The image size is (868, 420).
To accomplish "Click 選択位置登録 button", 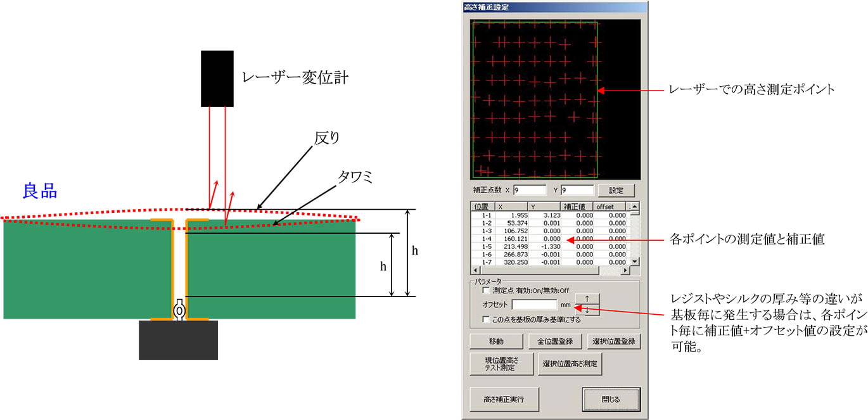I will tap(613, 341).
